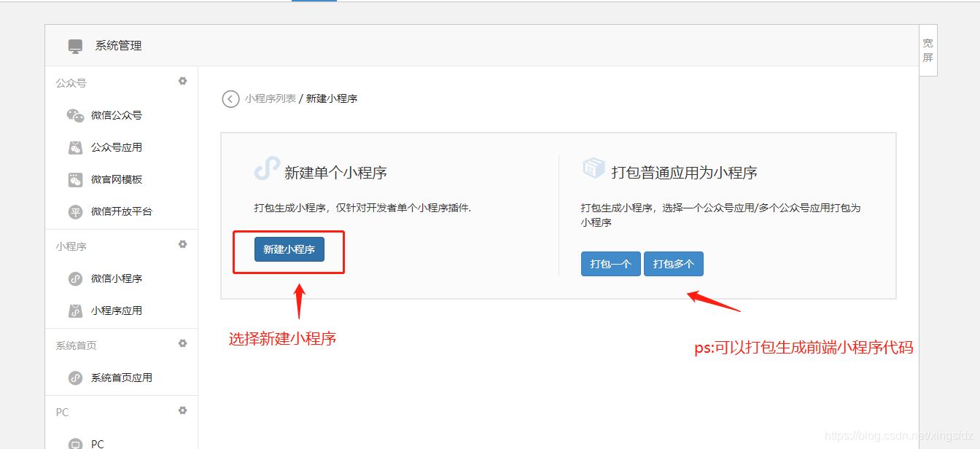Click the 新建单个小程序 heading
This screenshot has height=449, width=980.
tap(335, 173)
